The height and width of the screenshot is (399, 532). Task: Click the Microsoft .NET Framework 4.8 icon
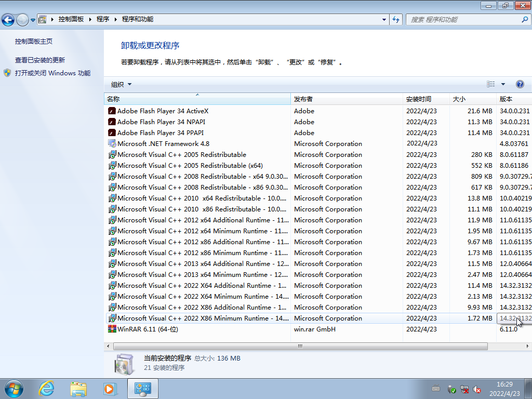click(x=112, y=143)
